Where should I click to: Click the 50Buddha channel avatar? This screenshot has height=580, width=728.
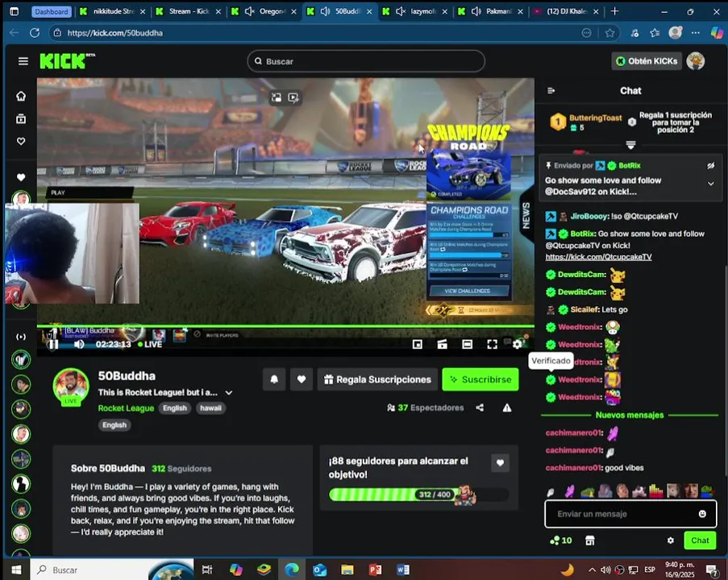pyautogui.click(x=71, y=387)
